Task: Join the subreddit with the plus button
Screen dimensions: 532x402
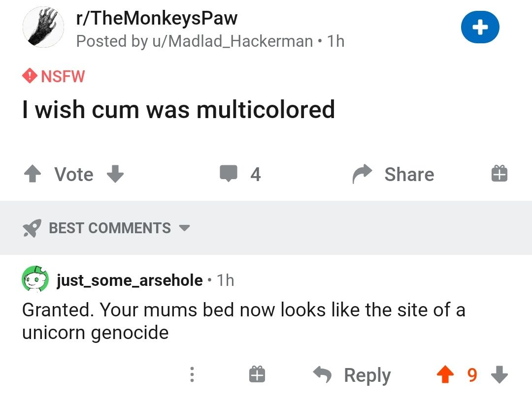Action: point(480,28)
